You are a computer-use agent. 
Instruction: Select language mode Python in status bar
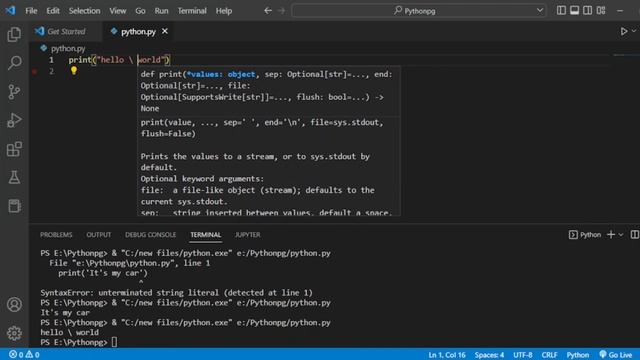(x=578, y=355)
